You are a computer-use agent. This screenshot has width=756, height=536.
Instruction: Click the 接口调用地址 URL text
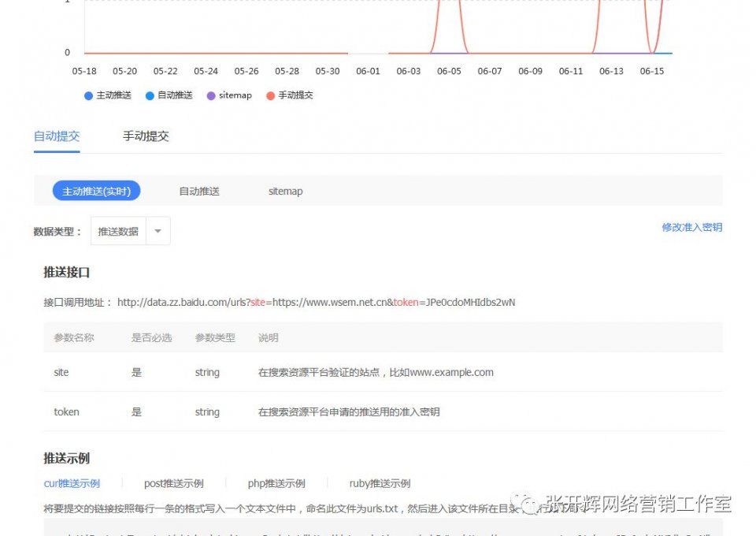[317, 303]
